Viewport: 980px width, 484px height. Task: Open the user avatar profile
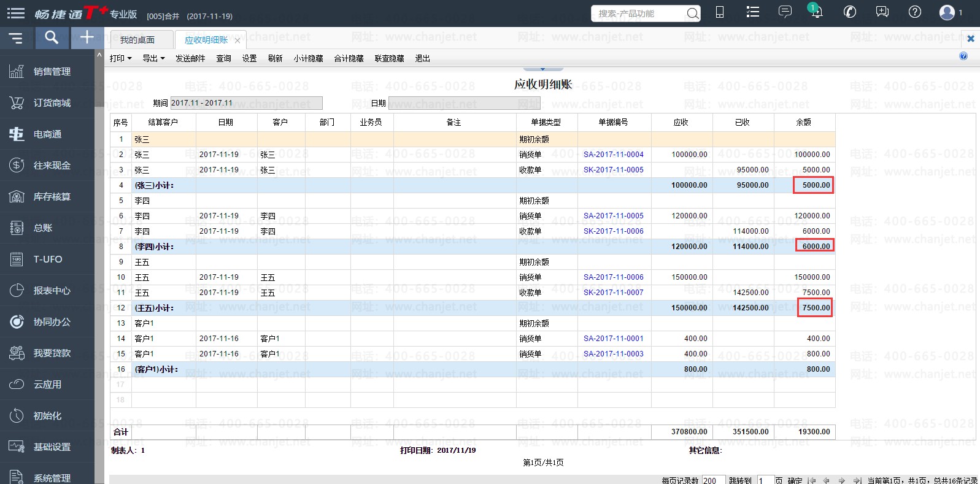947,12
